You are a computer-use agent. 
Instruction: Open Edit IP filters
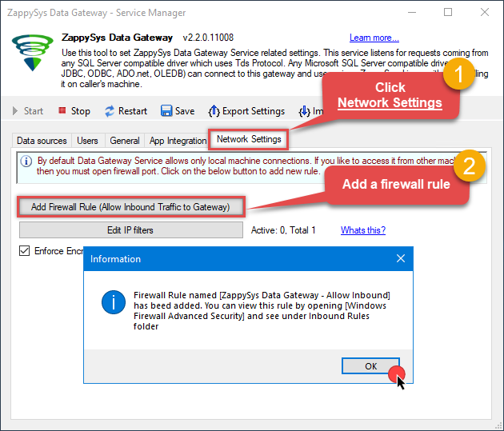click(x=131, y=230)
